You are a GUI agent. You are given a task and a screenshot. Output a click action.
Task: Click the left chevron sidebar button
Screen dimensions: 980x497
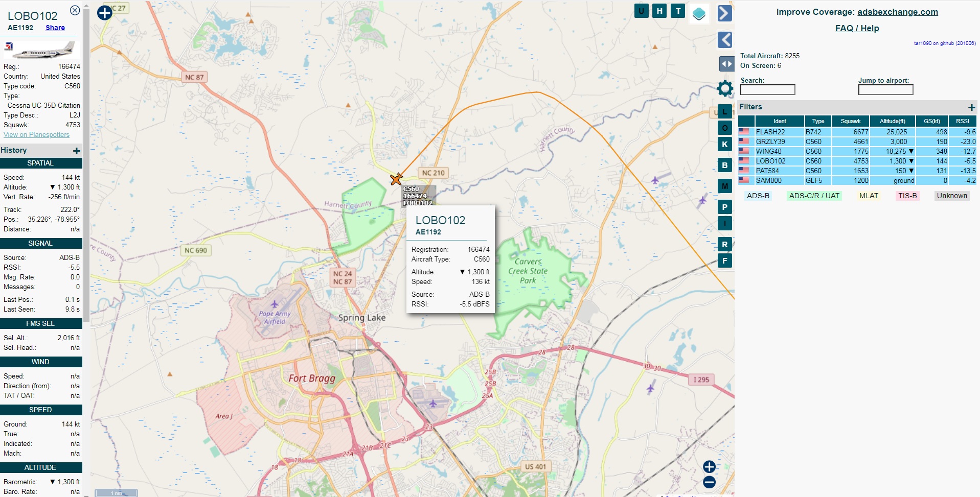725,40
